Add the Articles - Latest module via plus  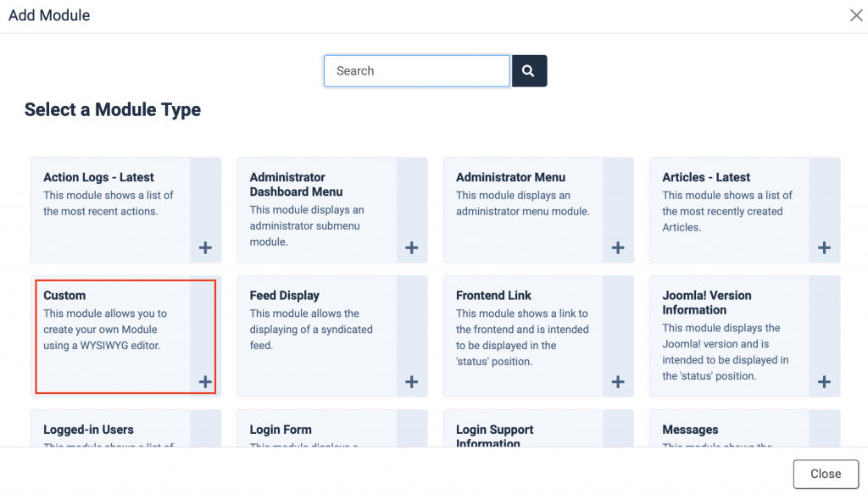click(x=823, y=247)
